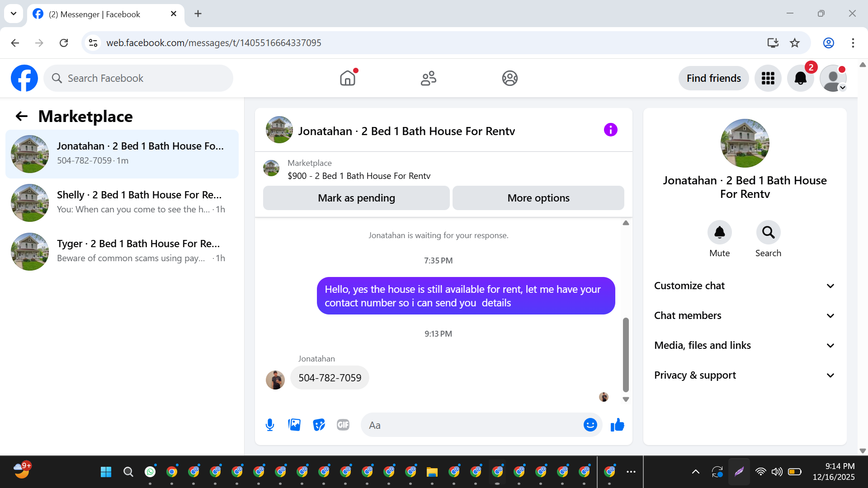This screenshot has width=868, height=488.
Task: Open the taskbar clock and date
Action: [834, 472]
